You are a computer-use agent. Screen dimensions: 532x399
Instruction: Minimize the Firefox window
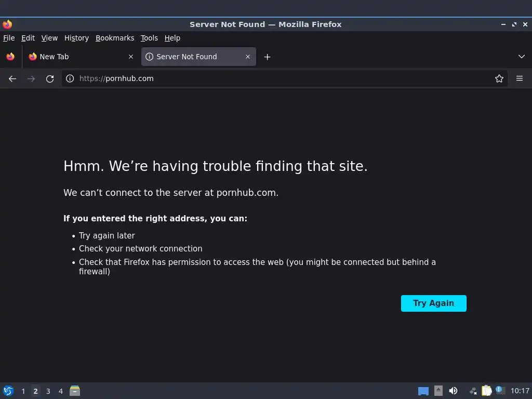(x=503, y=24)
